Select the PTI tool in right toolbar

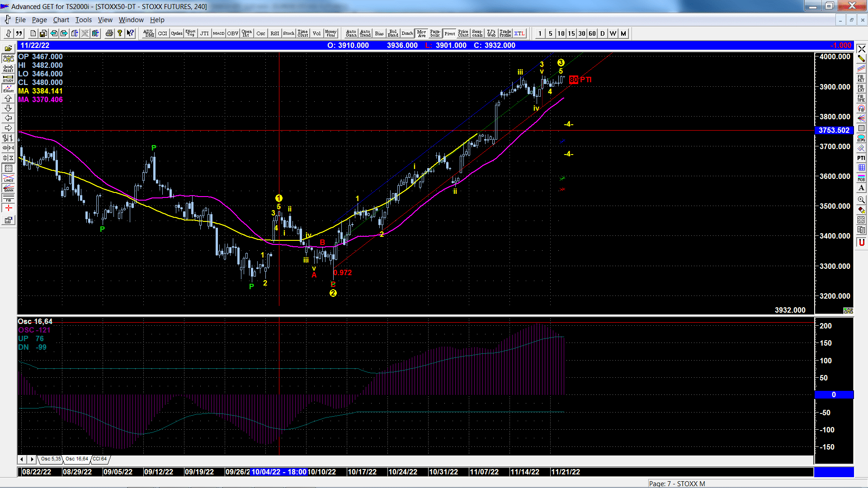click(x=861, y=158)
